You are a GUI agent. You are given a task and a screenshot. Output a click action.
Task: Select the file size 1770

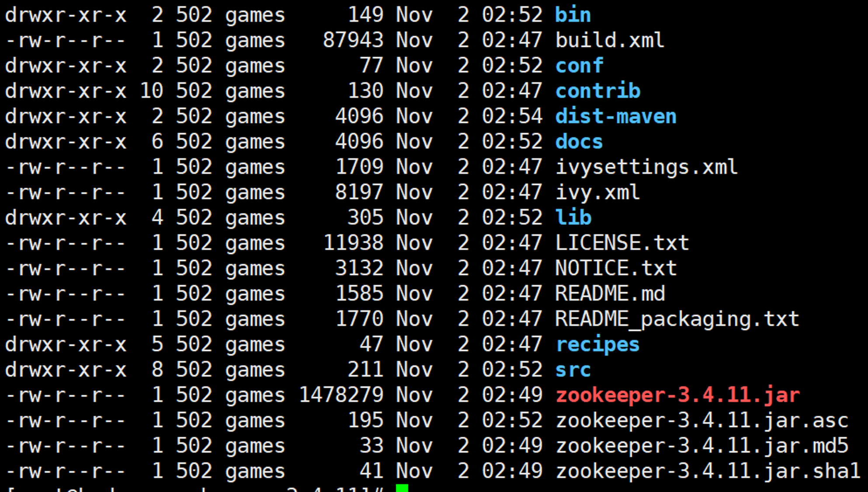point(359,319)
